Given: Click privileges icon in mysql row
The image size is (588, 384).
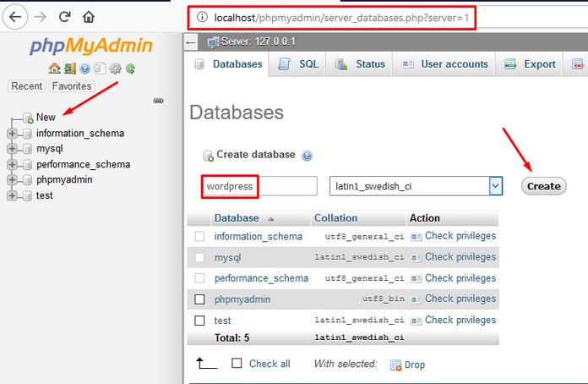Looking at the screenshot, I should (416, 258).
